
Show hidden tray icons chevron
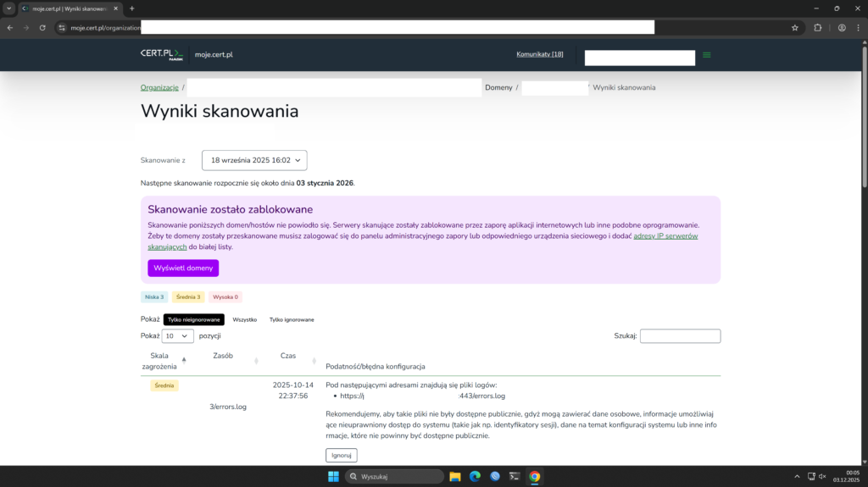[x=797, y=477]
